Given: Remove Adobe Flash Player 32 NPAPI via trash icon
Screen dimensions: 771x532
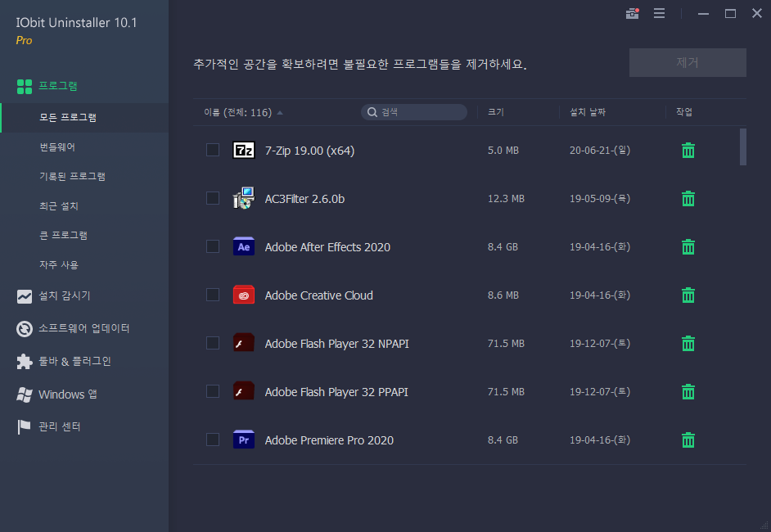Looking at the screenshot, I should pos(688,343).
